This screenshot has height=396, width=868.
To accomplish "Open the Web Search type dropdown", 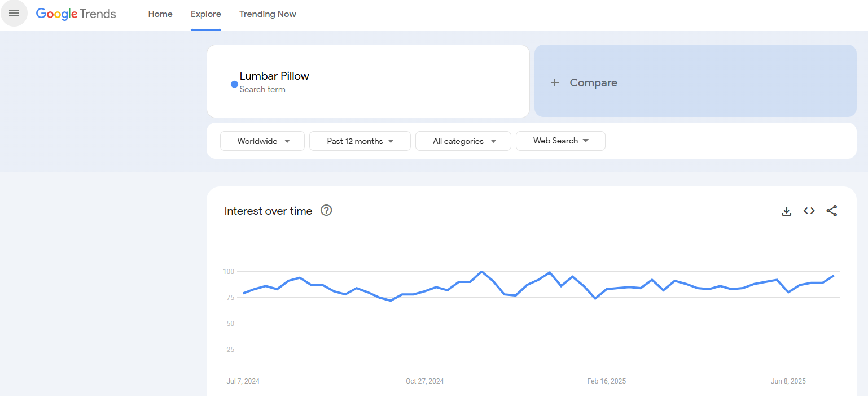I will (x=560, y=141).
